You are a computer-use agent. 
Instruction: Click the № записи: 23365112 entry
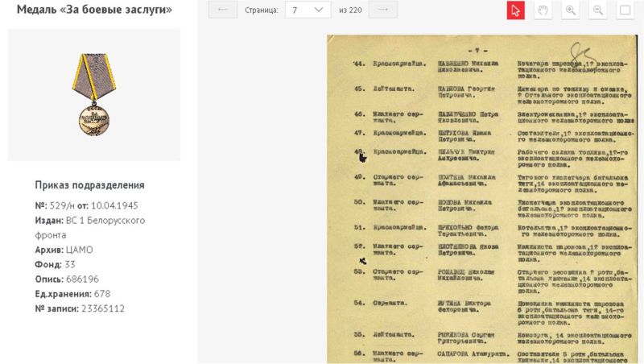(x=80, y=308)
